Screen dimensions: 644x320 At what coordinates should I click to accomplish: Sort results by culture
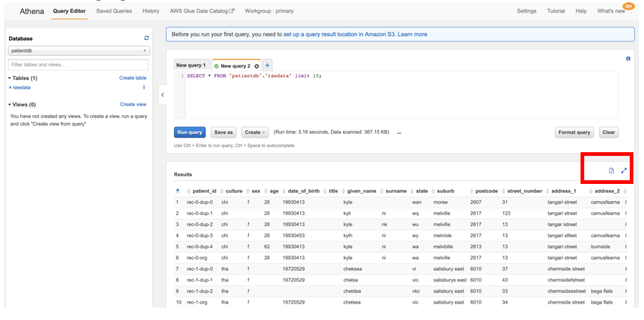coord(231,191)
